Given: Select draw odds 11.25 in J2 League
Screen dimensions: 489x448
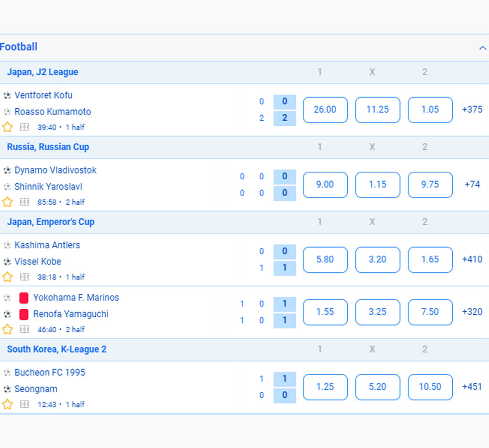Looking at the screenshot, I should tap(378, 110).
